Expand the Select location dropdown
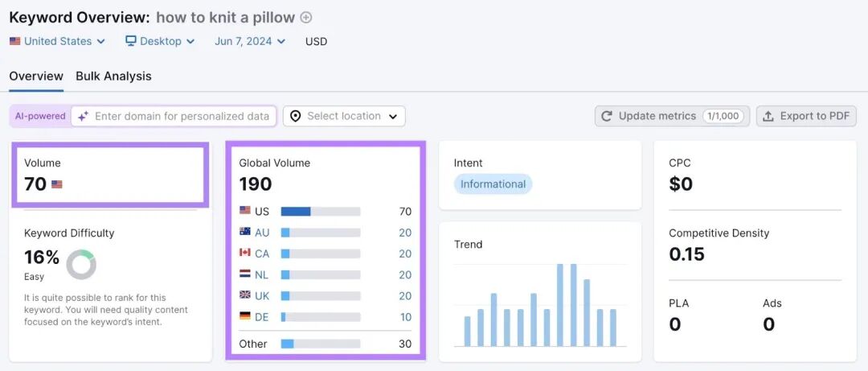Screen dimensions: 868x371 (344, 117)
